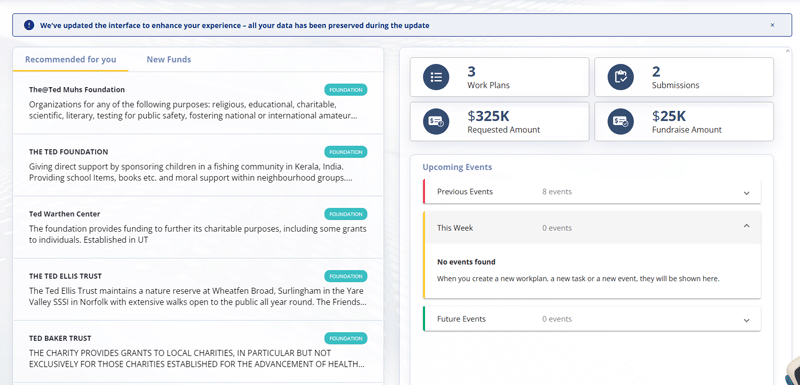Viewport: 800px width, 385px height.
Task: Open the 2 Submissions card
Action: (684, 77)
